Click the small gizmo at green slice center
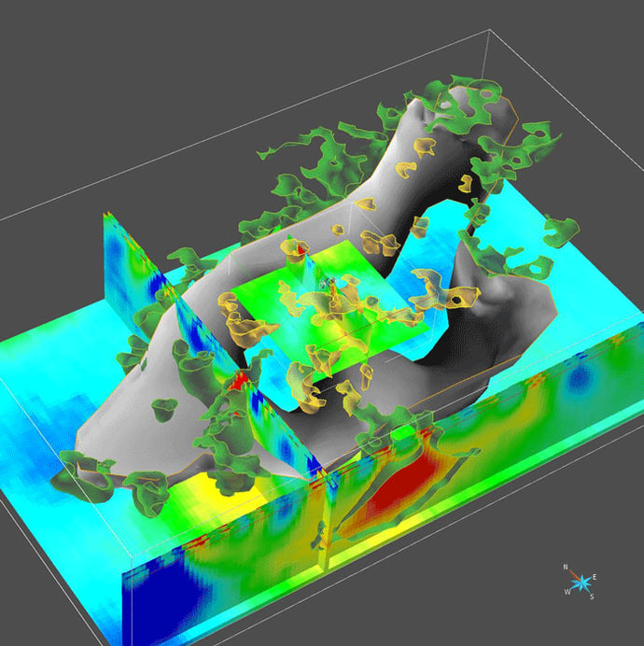 (x=326, y=282)
